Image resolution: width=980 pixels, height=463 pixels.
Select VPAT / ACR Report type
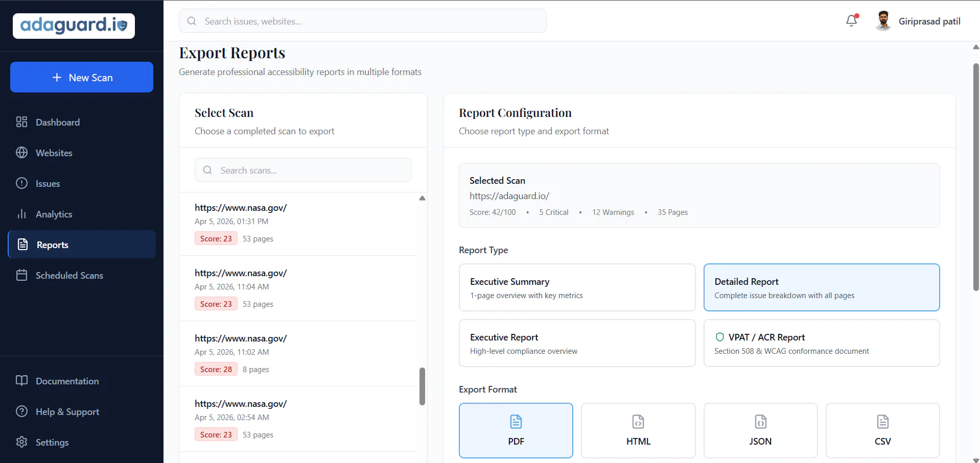[x=822, y=343]
